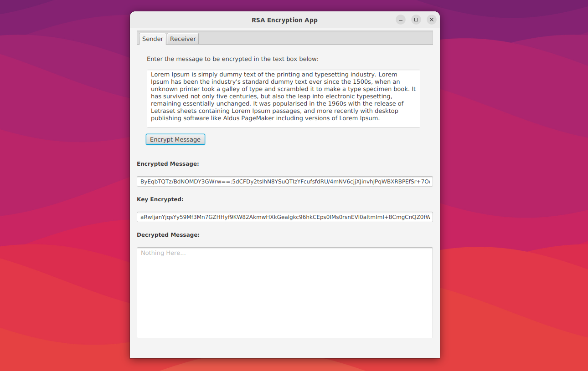This screenshot has height=371, width=588.
Task: Select the Sender tab
Action: [153, 39]
